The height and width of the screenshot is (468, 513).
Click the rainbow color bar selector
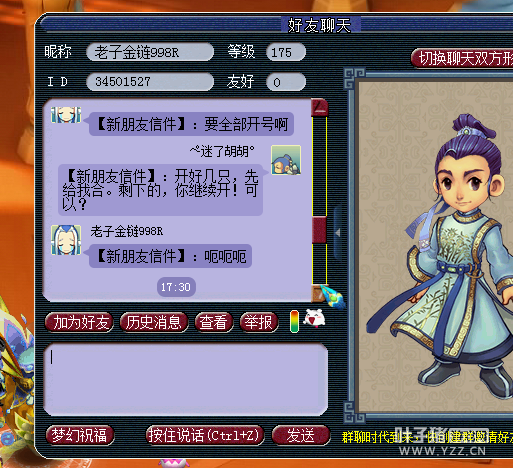click(x=294, y=321)
